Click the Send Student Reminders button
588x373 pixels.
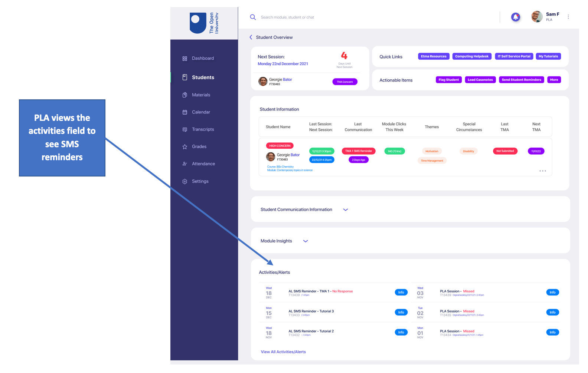tap(521, 80)
